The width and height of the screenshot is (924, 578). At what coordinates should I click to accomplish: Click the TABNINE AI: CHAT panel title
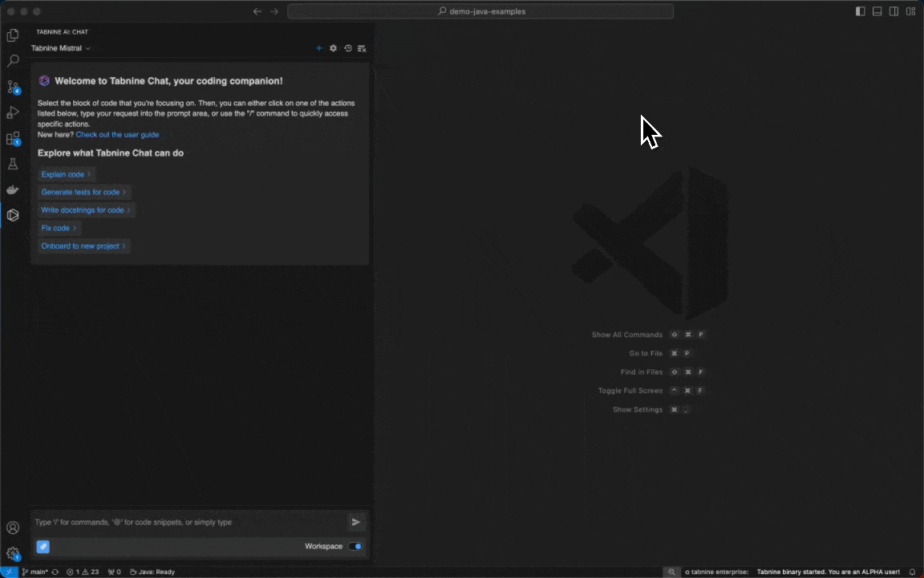coord(62,32)
